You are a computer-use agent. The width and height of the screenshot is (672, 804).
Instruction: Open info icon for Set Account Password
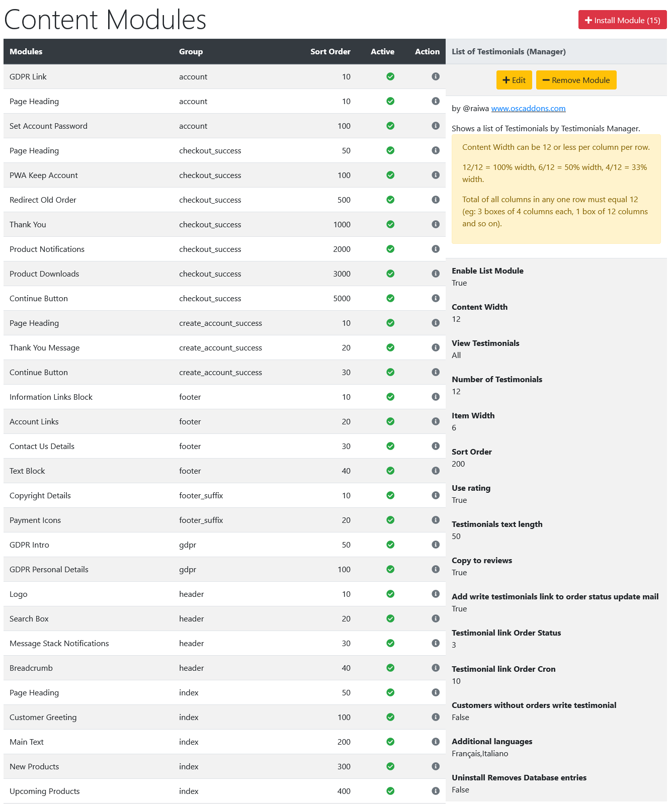436,126
